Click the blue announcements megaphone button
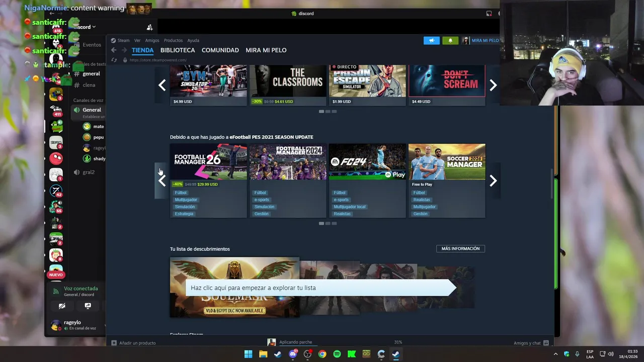Image resolution: width=644 pixels, height=362 pixels. (431, 40)
